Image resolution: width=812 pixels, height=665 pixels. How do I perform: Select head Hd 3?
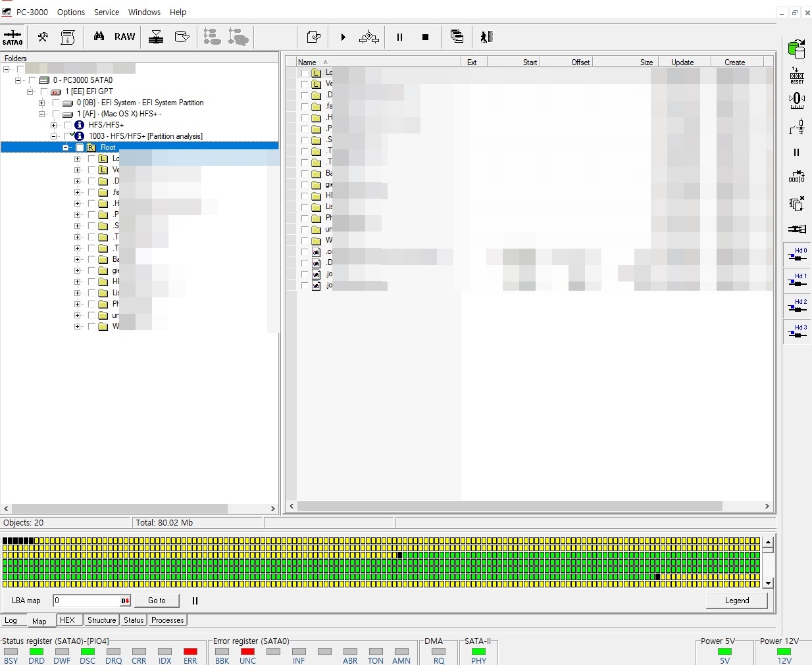(797, 332)
